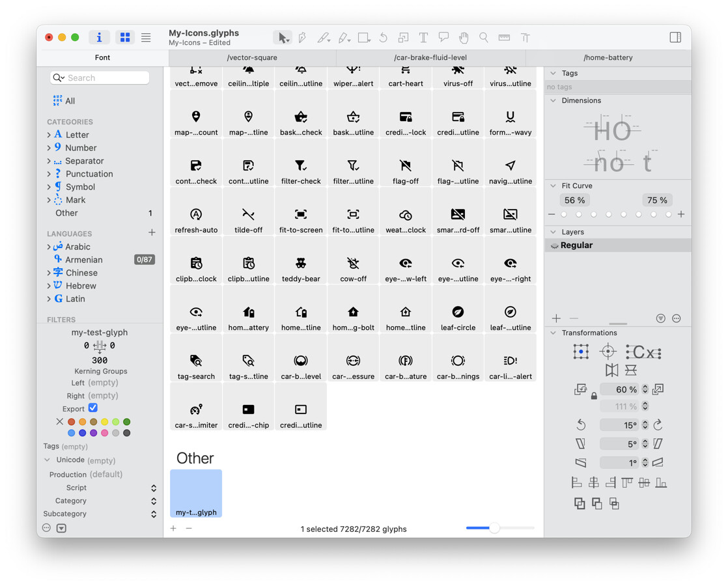Collapse the Transformations section
This screenshot has height=586, width=728.
coord(553,333)
